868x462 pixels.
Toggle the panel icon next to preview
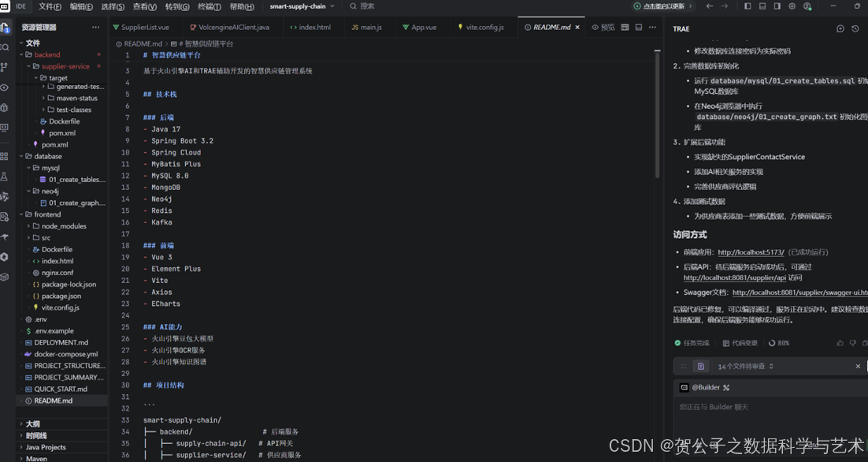coord(625,27)
